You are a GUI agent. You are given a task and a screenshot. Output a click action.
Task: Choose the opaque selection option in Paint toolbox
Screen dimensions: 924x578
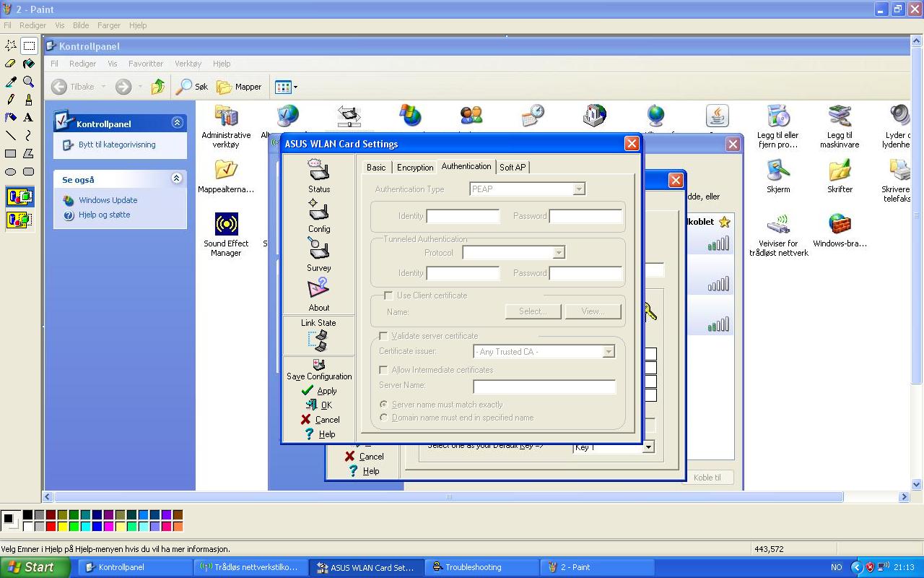pyautogui.click(x=19, y=197)
